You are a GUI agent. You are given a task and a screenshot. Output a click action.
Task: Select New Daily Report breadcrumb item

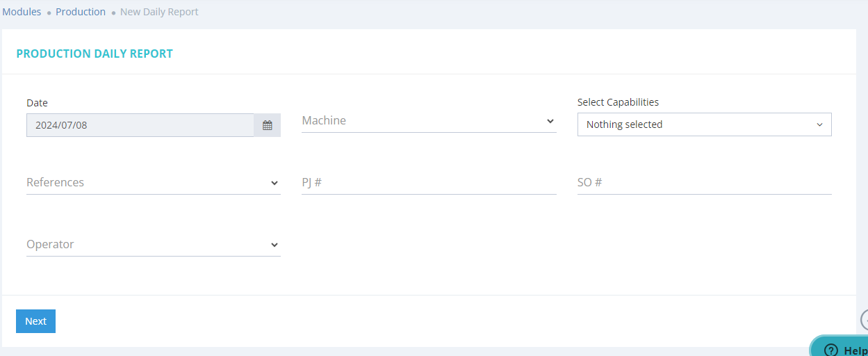[x=159, y=12]
